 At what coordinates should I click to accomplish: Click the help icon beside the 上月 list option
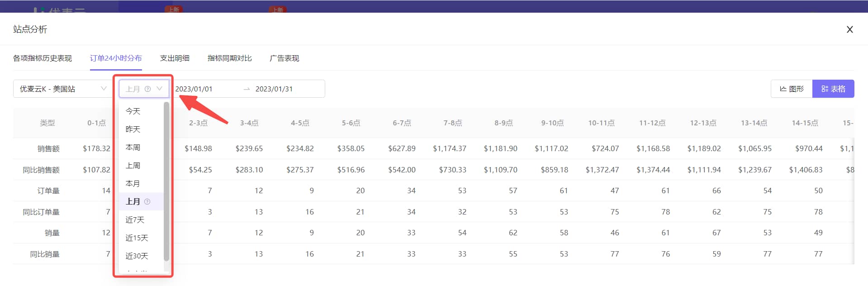pyautogui.click(x=147, y=201)
